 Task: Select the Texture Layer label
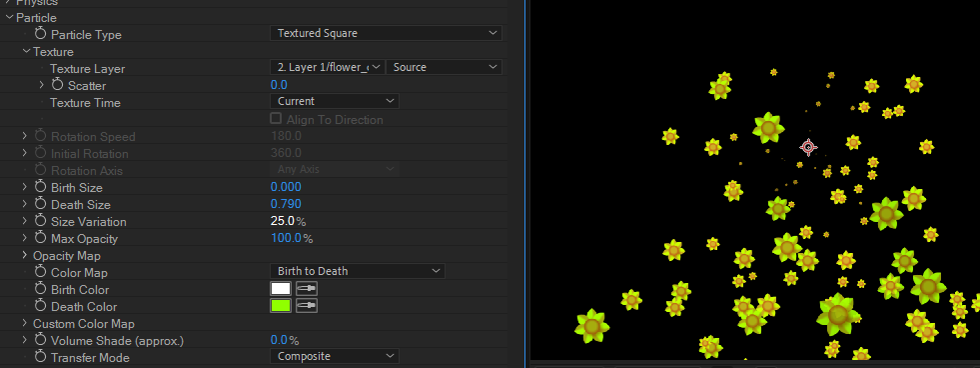88,69
